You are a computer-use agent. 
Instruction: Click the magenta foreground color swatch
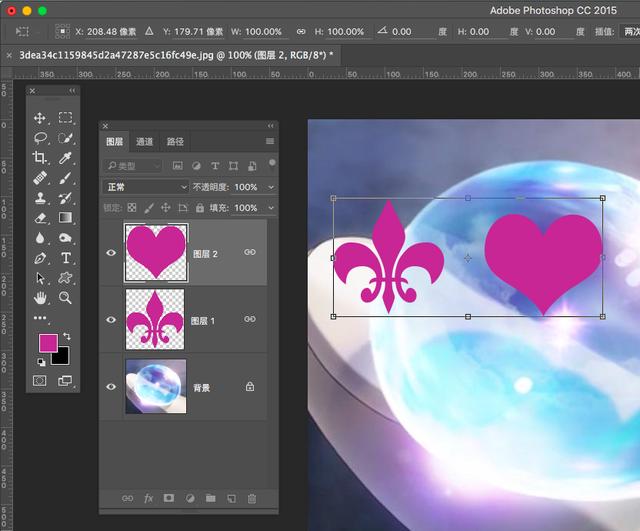(x=48, y=343)
